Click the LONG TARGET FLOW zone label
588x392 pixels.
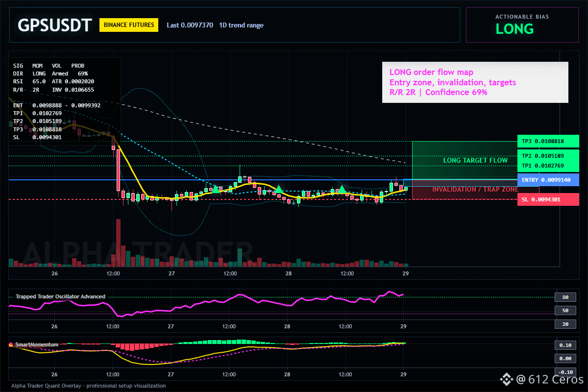pos(475,160)
